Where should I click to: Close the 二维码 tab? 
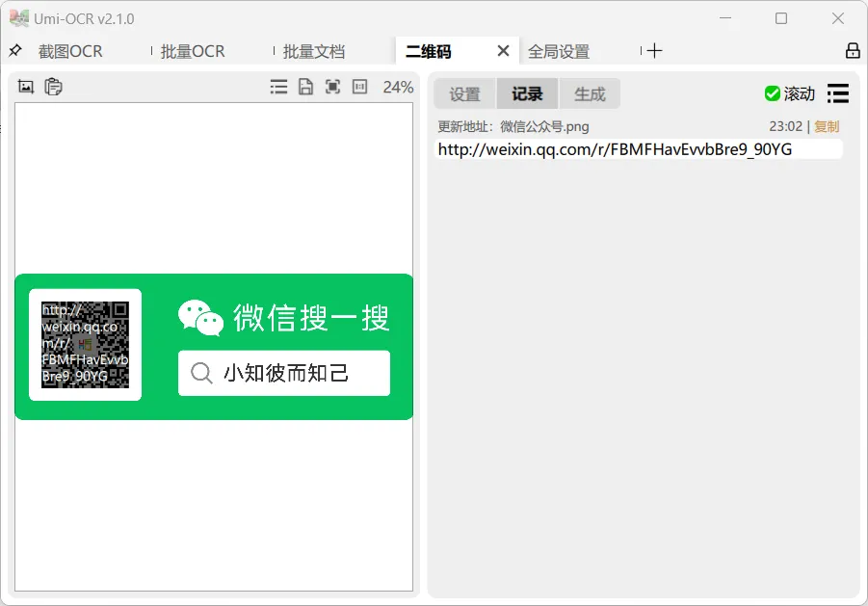point(503,51)
